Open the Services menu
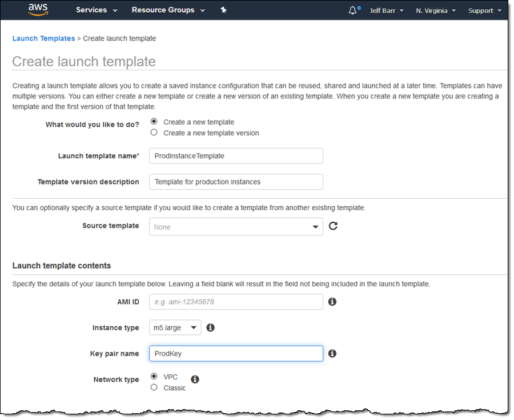This screenshot has height=420, width=514. (97, 10)
